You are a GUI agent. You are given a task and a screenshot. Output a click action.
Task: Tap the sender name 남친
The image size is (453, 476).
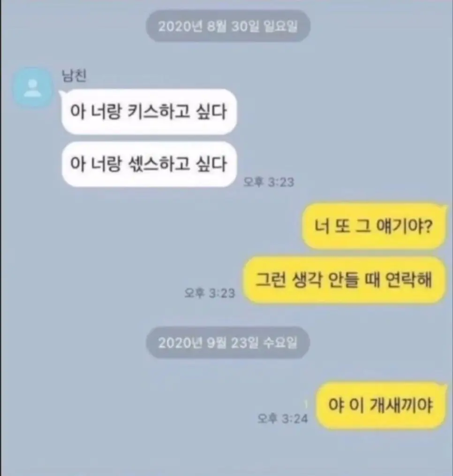coord(74,76)
